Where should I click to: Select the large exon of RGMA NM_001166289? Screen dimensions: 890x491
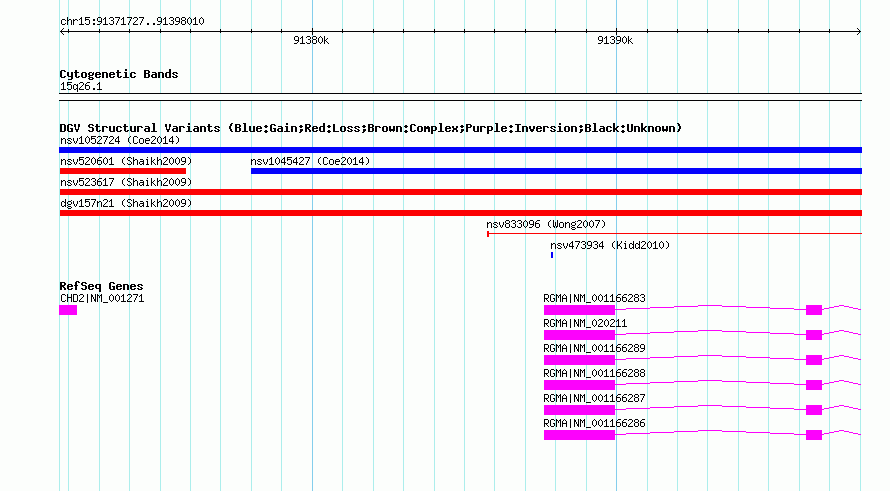[x=579, y=360]
